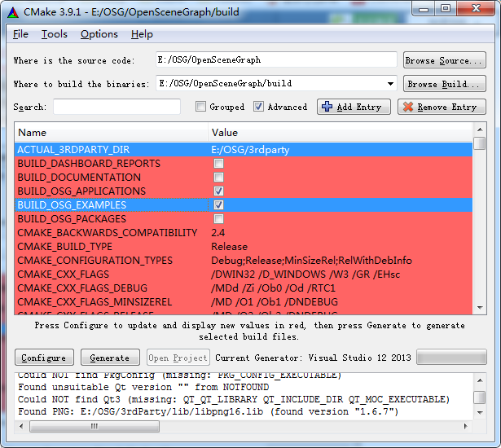Click into the Search input field
The image size is (501, 448).
click(116, 107)
